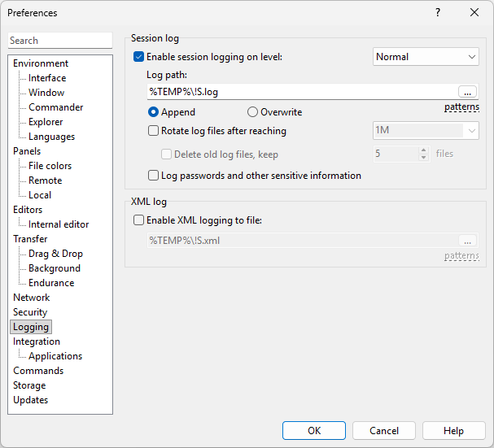Click the help question mark in title bar
This screenshot has width=494, height=448.
coord(437,12)
